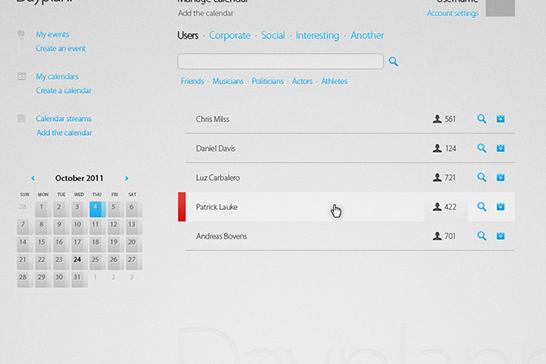This screenshot has width=546, height=364.
Task: Go to previous month in mini calendar
Action: point(33,178)
